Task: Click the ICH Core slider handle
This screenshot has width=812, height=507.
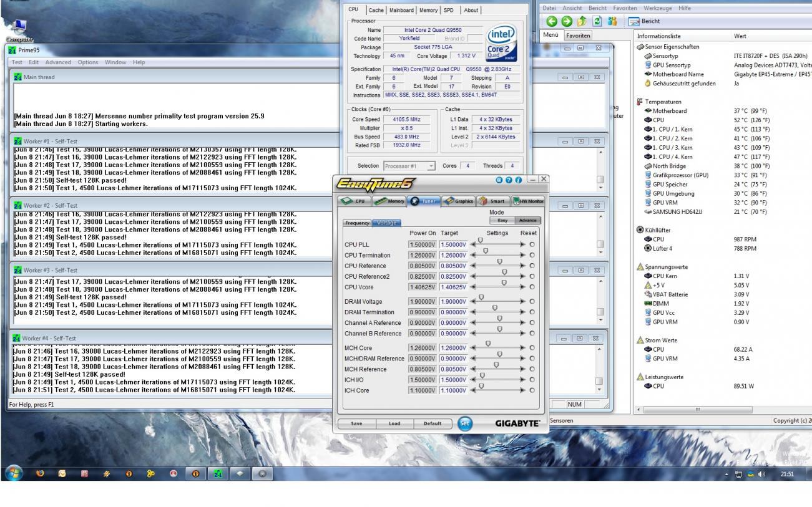Action: [481, 387]
